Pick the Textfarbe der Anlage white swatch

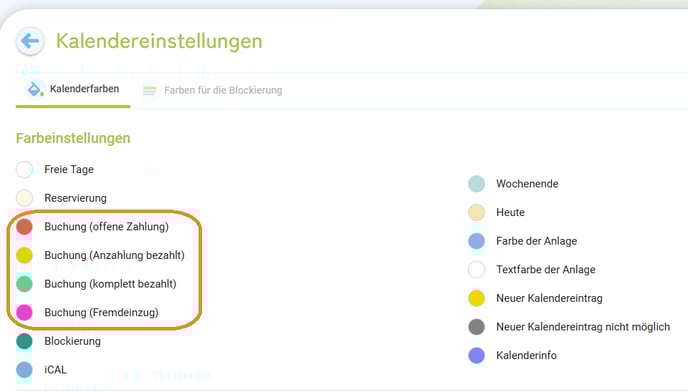(476, 270)
